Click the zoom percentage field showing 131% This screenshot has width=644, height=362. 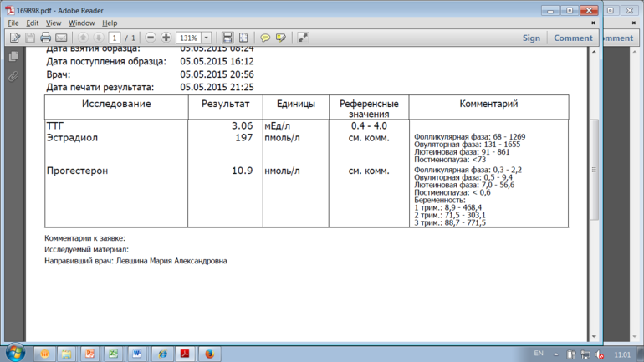click(188, 38)
